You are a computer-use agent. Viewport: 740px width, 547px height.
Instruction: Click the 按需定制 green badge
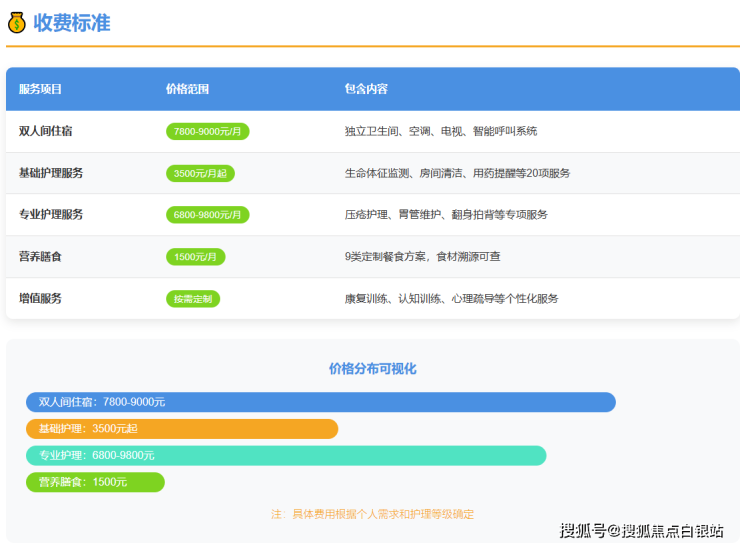(x=193, y=299)
